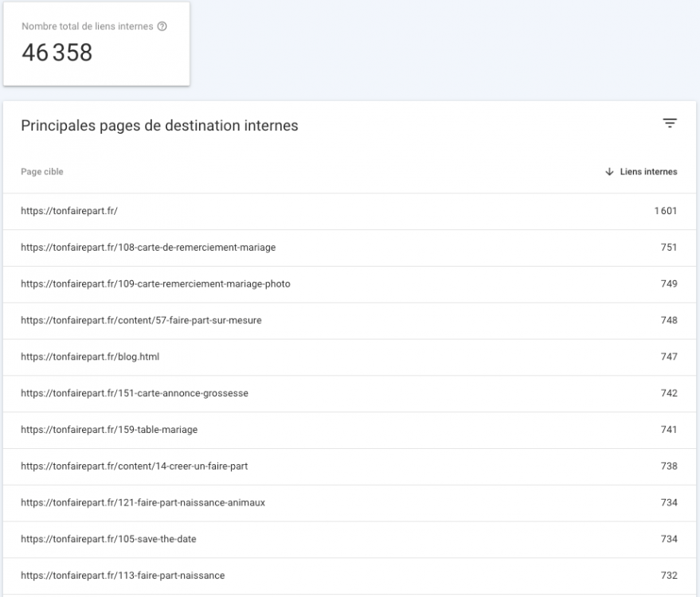Click the 749 internal links value
This screenshot has height=597, width=700.
point(669,284)
